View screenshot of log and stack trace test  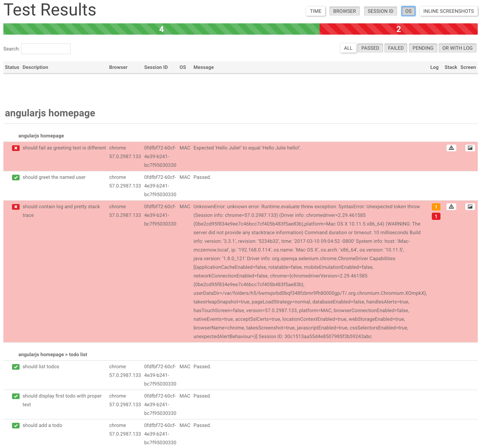pos(470,206)
